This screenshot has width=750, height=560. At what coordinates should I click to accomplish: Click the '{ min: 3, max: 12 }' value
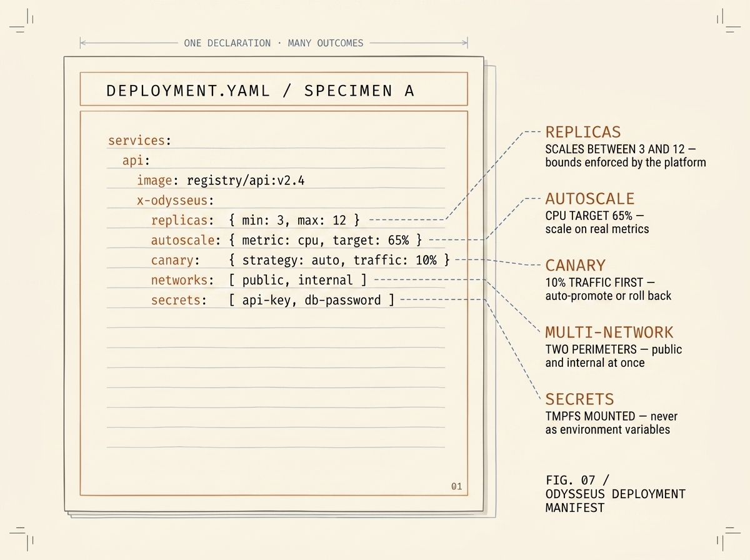tap(294, 221)
